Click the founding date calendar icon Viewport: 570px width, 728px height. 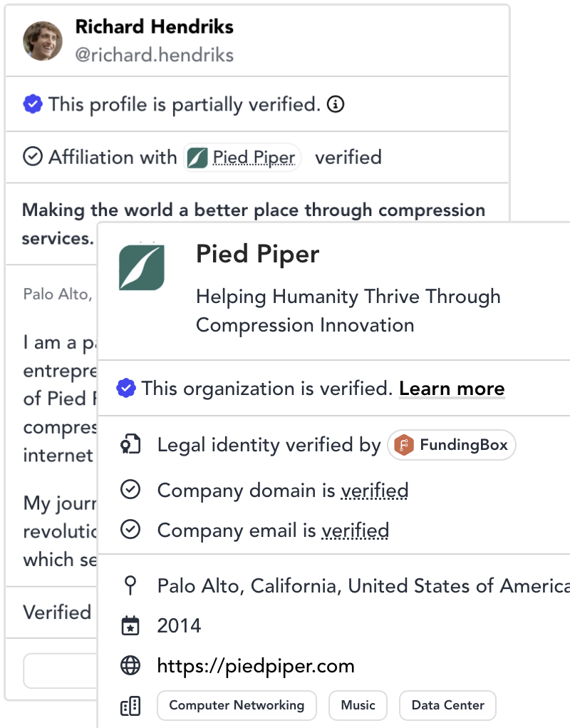(130, 626)
